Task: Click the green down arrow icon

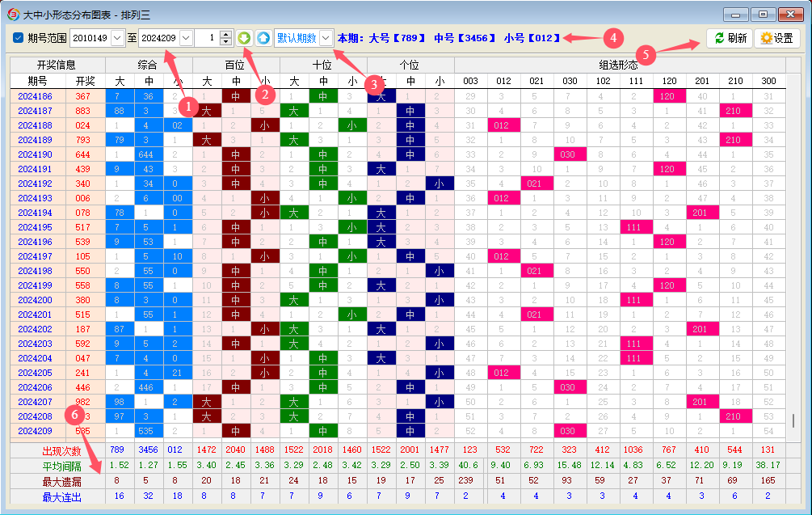Action: [x=244, y=38]
